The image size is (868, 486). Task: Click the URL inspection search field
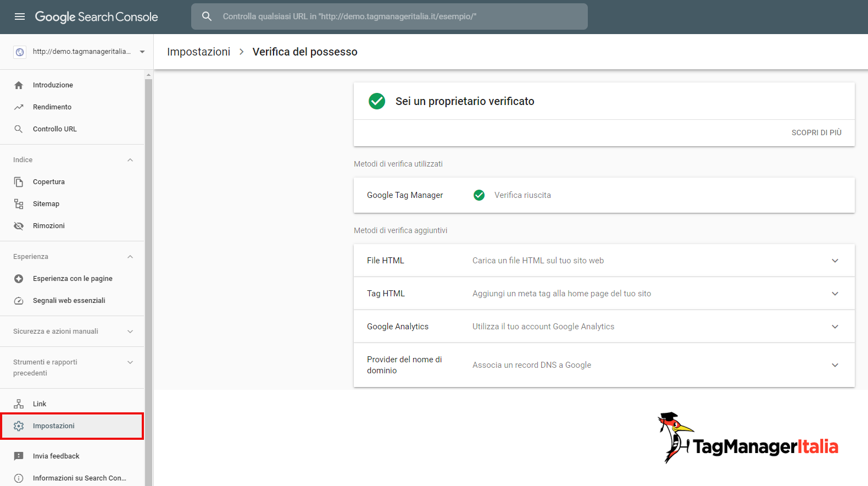click(x=390, y=16)
